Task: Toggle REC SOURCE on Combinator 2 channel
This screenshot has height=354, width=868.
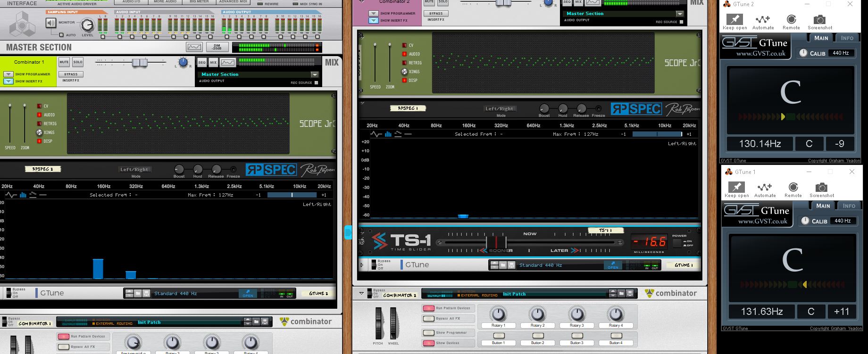Action: click(681, 22)
